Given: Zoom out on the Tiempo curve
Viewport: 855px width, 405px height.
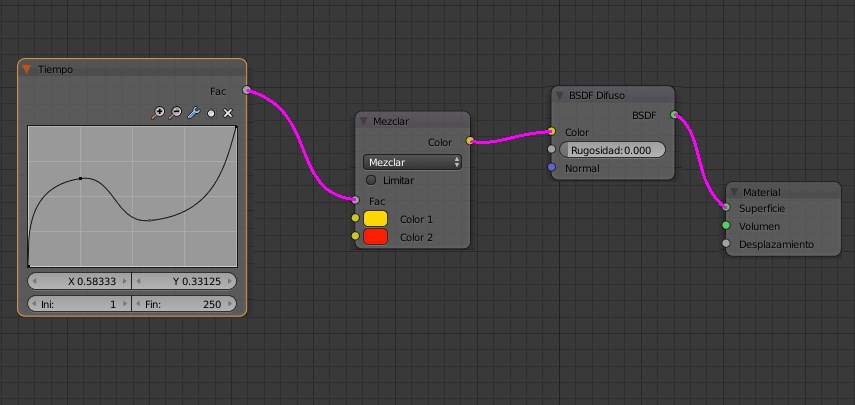Looking at the screenshot, I should click(x=175, y=113).
